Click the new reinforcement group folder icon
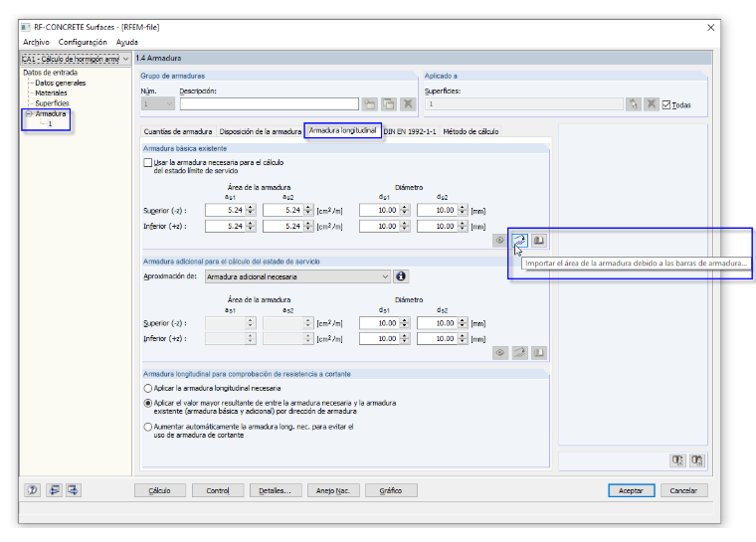 (x=370, y=104)
